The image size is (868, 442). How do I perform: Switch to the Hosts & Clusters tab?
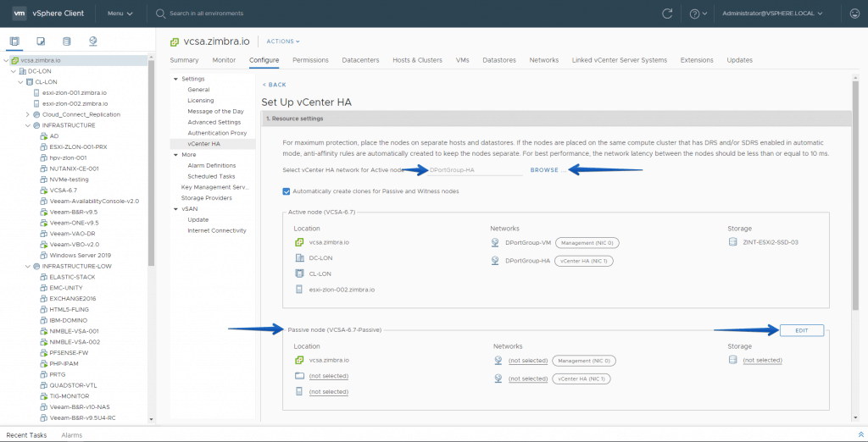click(x=417, y=60)
